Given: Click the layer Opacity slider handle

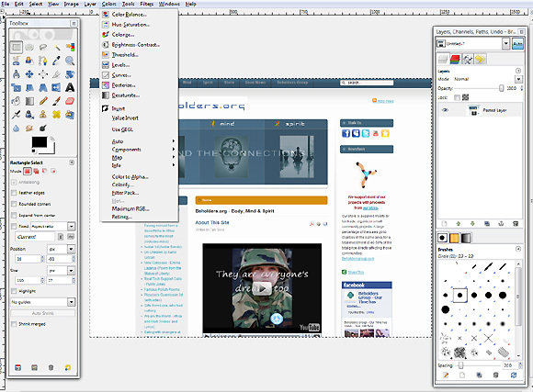Looking at the screenshot, I should [x=501, y=88].
